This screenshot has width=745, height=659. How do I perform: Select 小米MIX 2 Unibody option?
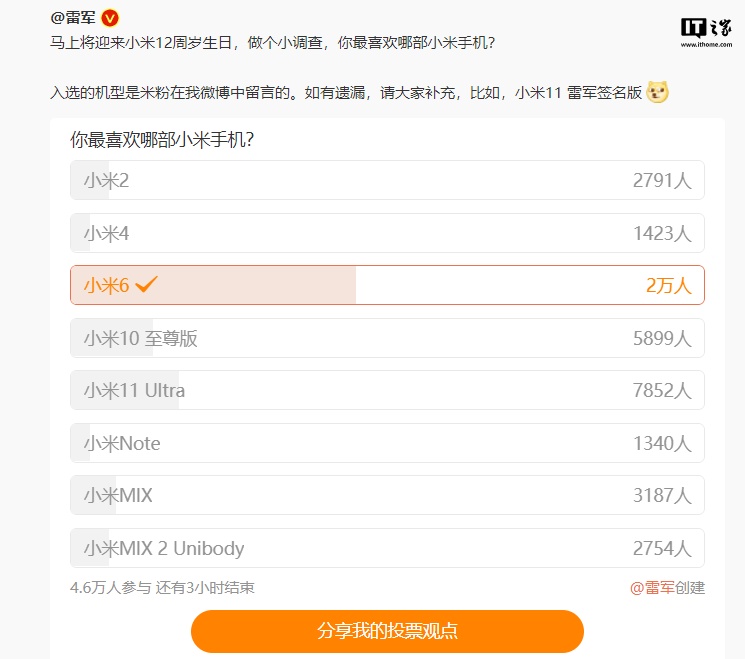tap(387, 548)
